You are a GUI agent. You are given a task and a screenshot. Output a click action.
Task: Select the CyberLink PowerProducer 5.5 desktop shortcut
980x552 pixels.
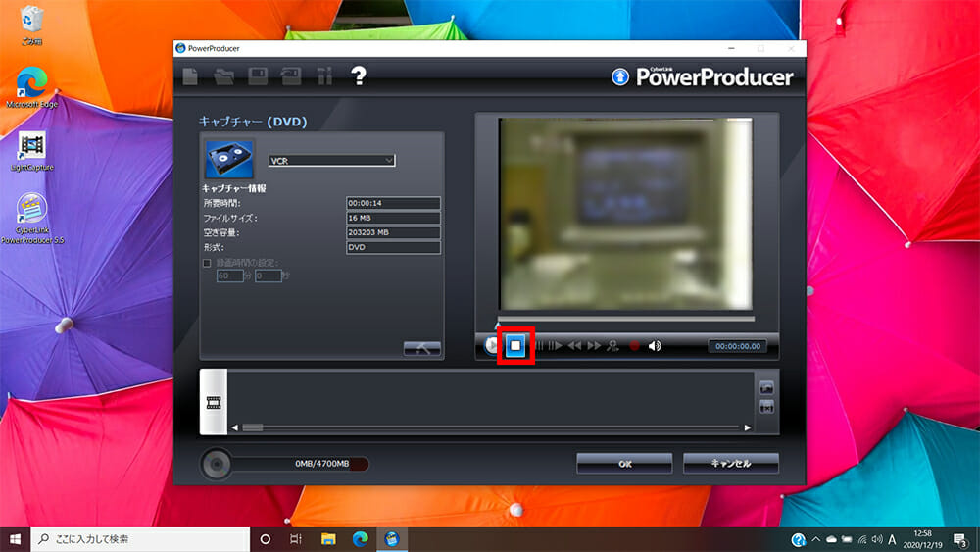coord(32,219)
